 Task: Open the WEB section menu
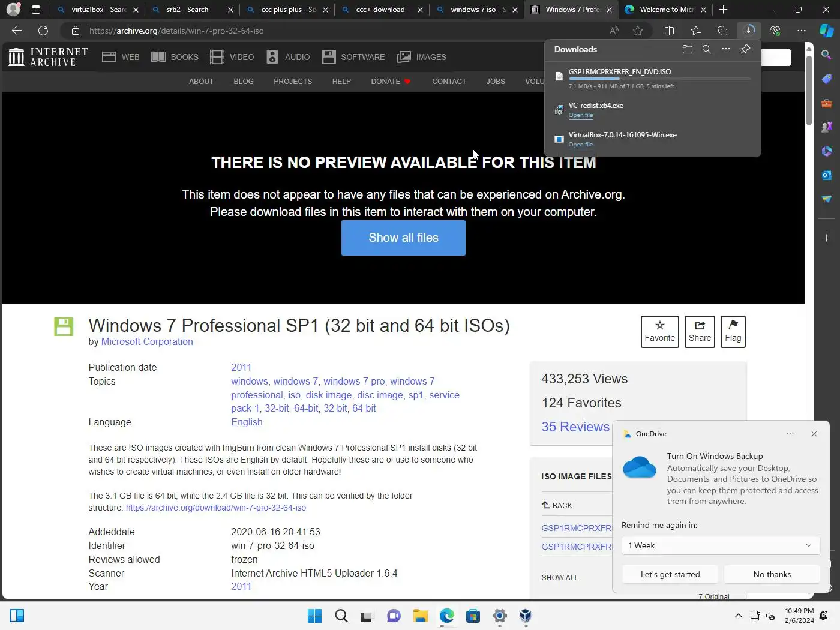tap(121, 57)
